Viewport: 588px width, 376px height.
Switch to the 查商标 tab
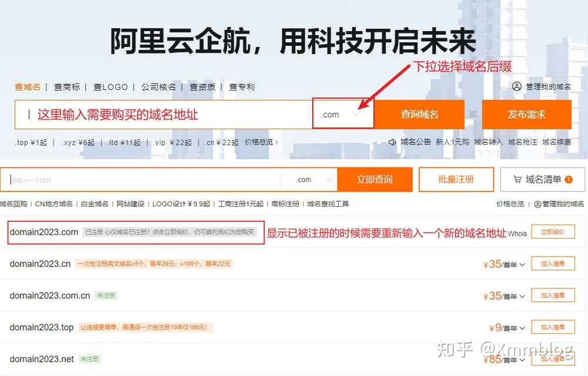click(x=67, y=87)
